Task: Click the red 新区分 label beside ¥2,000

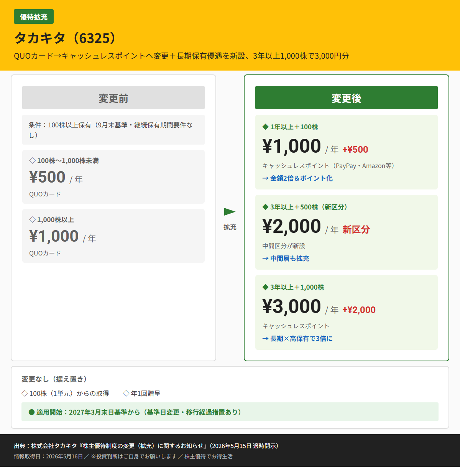Action: (x=356, y=230)
